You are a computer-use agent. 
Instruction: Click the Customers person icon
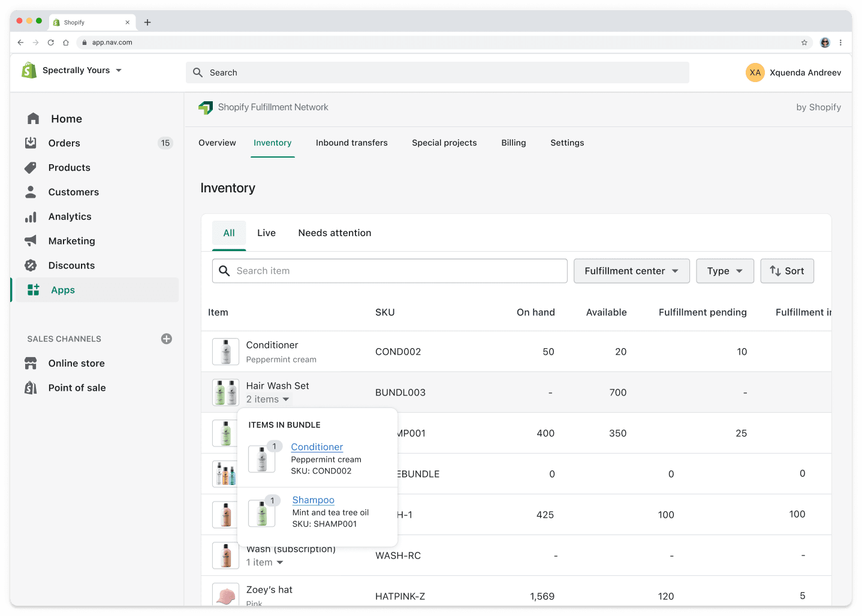coord(31,192)
